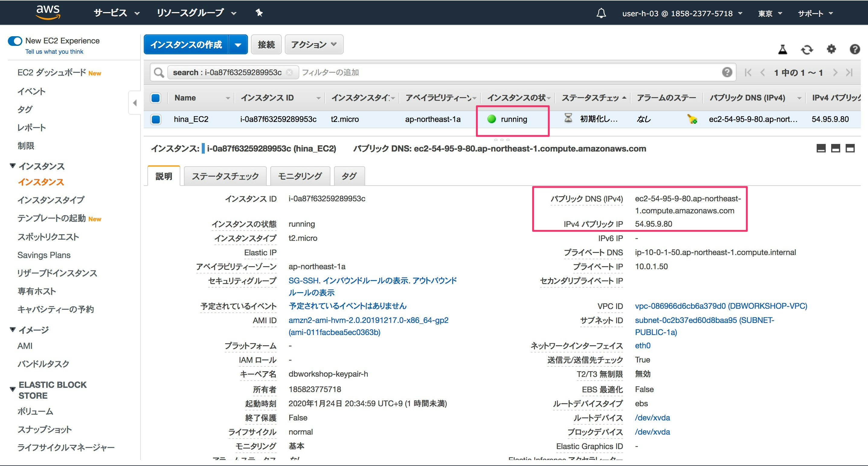The width and height of the screenshot is (868, 466).
Task: Clear the search filter tag
Action: pyautogui.click(x=289, y=72)
